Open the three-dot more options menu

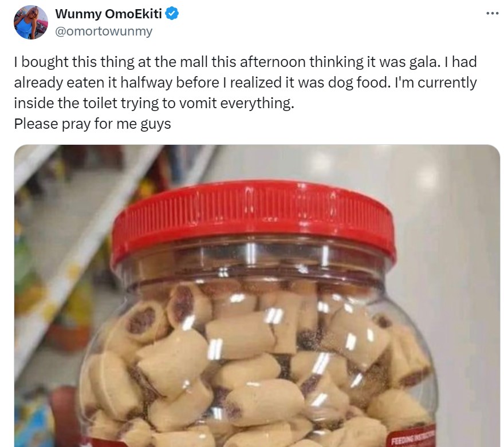[492, 13]
